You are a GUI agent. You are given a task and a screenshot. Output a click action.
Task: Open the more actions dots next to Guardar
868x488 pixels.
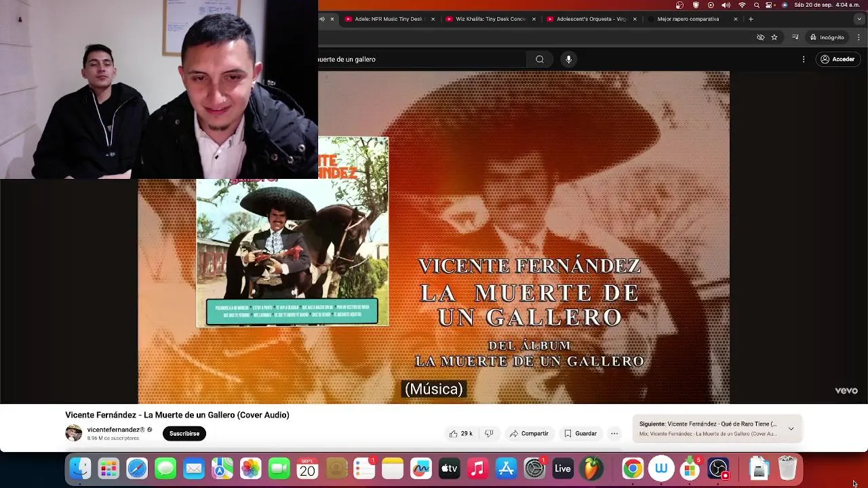point(614,434)
